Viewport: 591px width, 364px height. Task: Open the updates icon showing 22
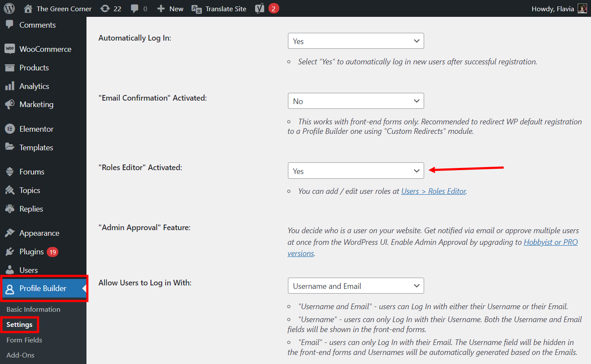coord(105,9)
